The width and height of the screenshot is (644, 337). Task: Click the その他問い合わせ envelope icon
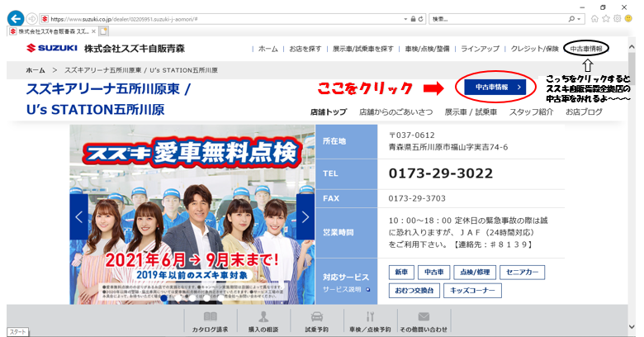[x=424, y=316]
